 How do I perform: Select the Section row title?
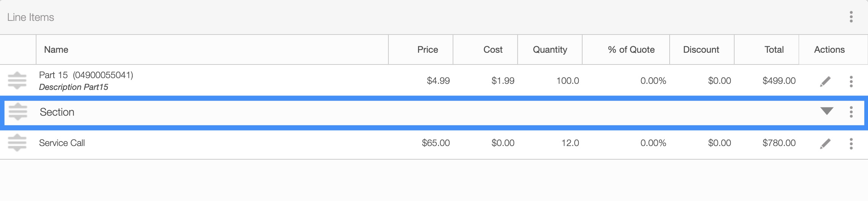[x=57, y=112]
